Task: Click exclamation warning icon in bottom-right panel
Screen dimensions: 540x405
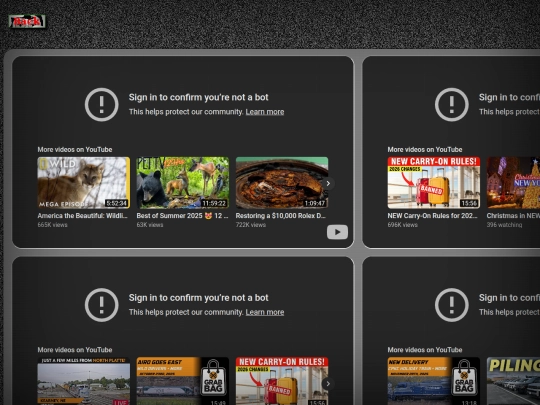Action: coord(451,305)
